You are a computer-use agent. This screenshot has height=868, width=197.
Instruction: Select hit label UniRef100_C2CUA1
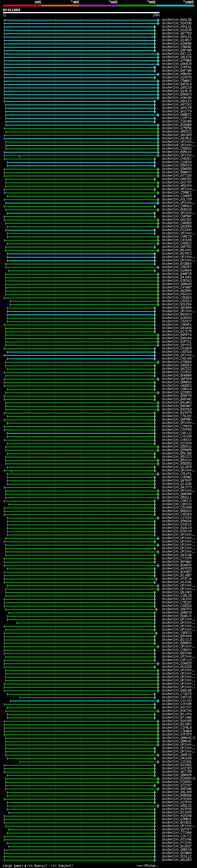[177, 762]
